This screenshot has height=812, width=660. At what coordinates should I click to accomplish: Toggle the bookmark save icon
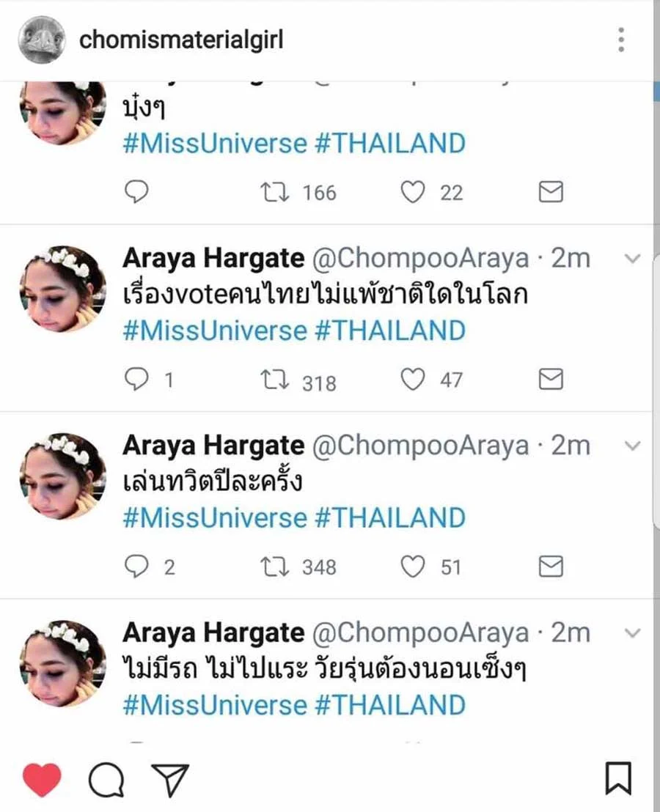point(618,778)
